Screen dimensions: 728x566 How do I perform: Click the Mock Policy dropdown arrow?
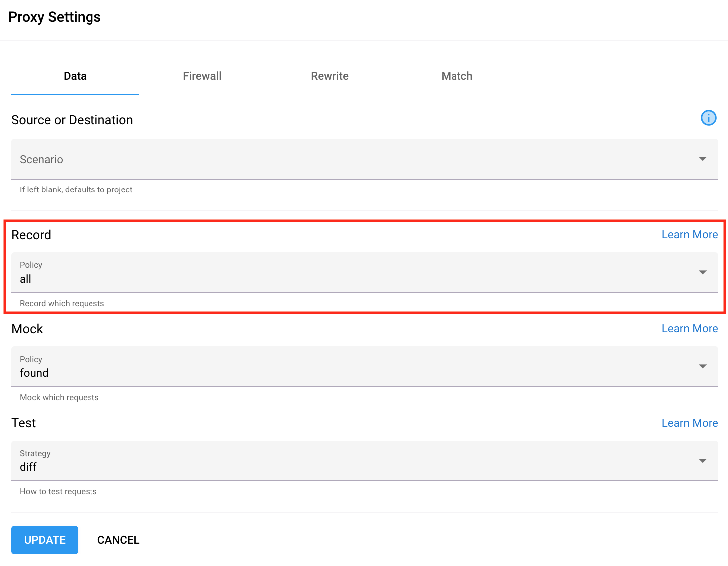click(702, 367)
